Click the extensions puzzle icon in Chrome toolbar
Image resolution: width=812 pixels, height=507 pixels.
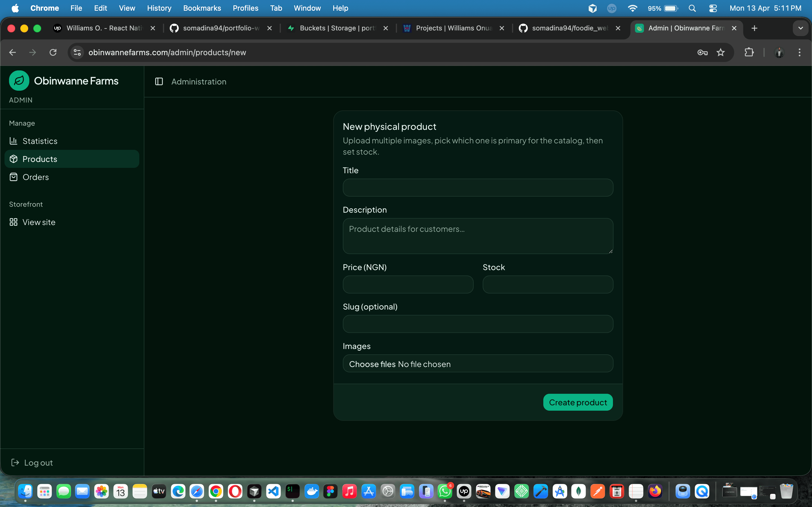pos(749,52)
